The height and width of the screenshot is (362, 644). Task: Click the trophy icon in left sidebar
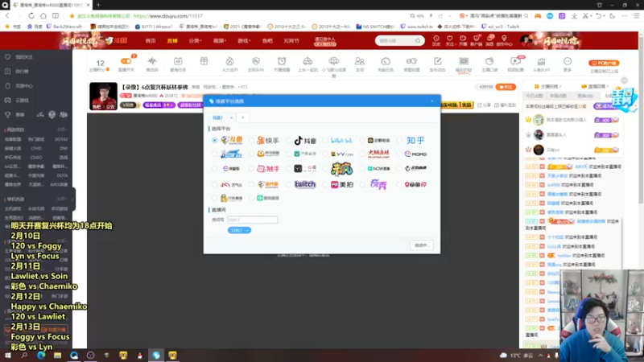point(8,114)
